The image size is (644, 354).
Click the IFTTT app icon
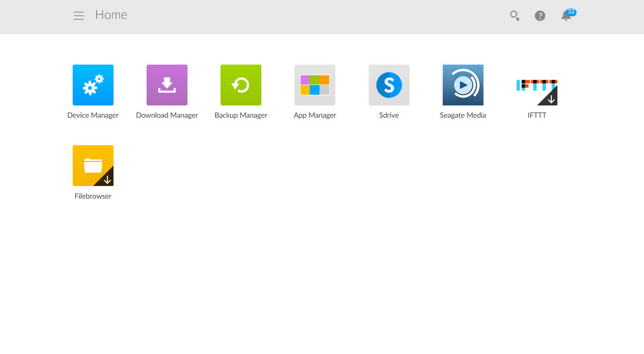[x=537, y=85]
